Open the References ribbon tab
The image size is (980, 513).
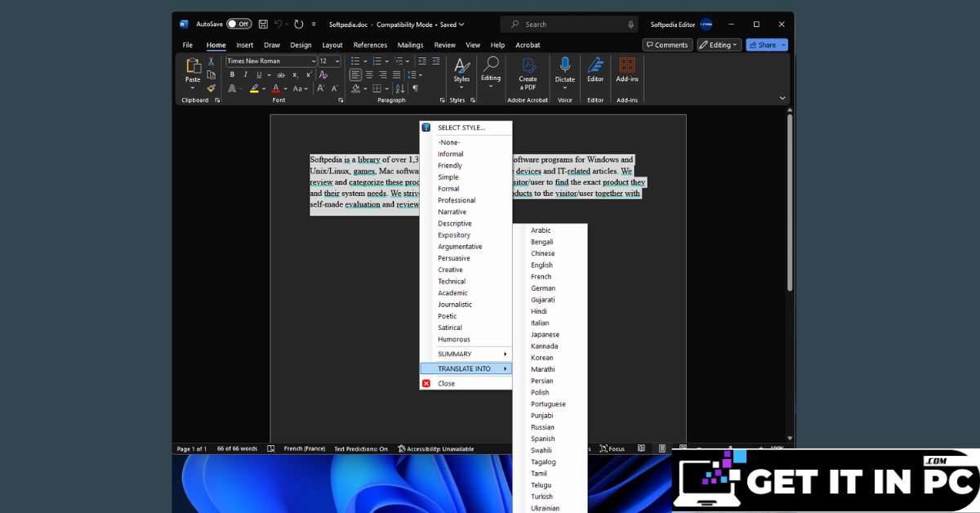click(x=370, y=45)
